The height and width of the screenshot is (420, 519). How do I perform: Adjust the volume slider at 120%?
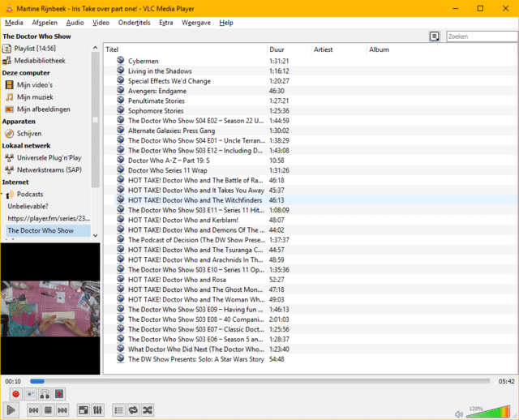[x=488, y=411]
